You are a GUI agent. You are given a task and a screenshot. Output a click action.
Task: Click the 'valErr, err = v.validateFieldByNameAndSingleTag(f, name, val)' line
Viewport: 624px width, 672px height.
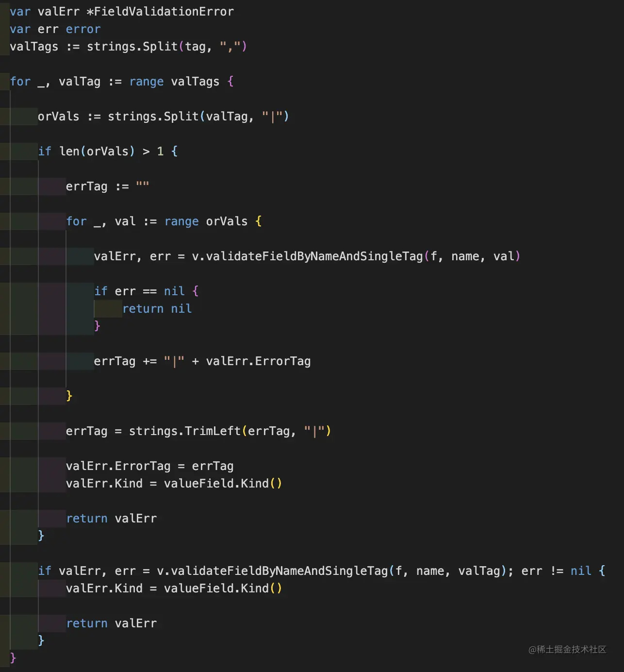pos(307,256)
